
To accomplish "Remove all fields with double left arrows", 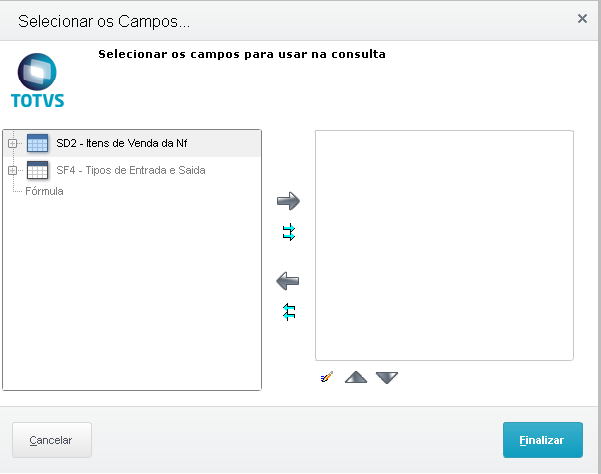I will [289, 312].
